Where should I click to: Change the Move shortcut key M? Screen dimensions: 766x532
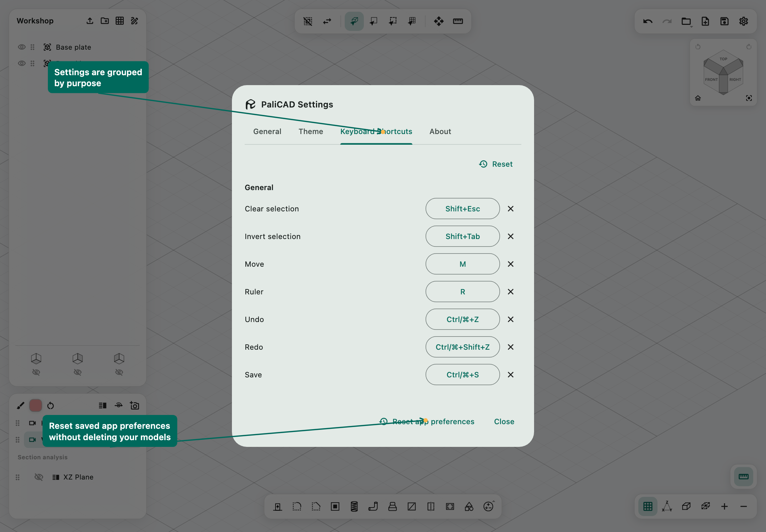462,264
